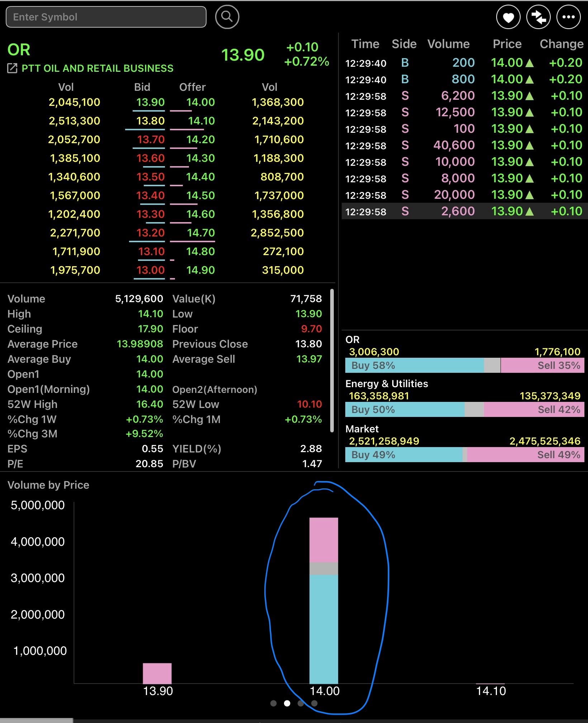Click pink sell segment of 14.00 bar
The height and width of the screenshot is (723, 588).
(x=324, y=540)
